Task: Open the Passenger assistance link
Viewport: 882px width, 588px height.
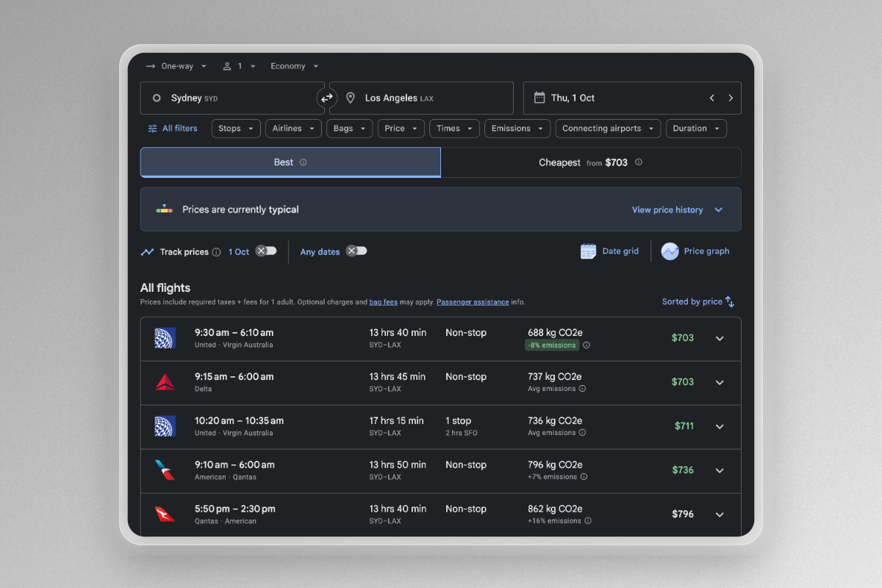Action: [x=473, y=302]
